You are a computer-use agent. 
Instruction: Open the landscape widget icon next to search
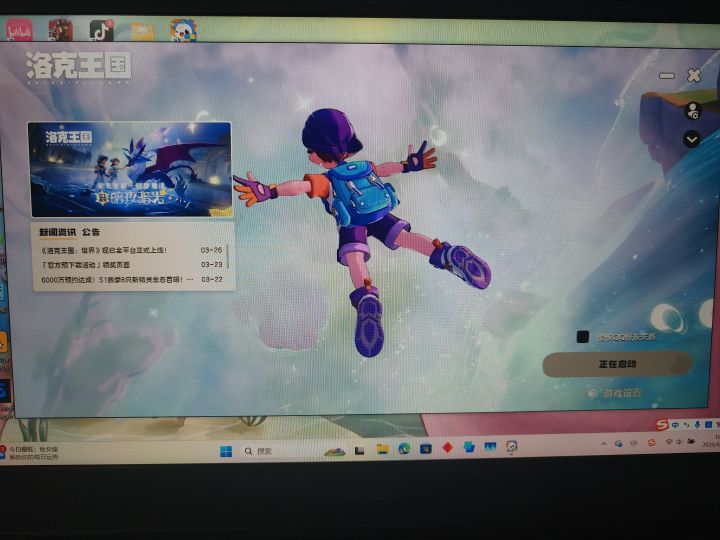pyautogui.click(x=335, y=451)
